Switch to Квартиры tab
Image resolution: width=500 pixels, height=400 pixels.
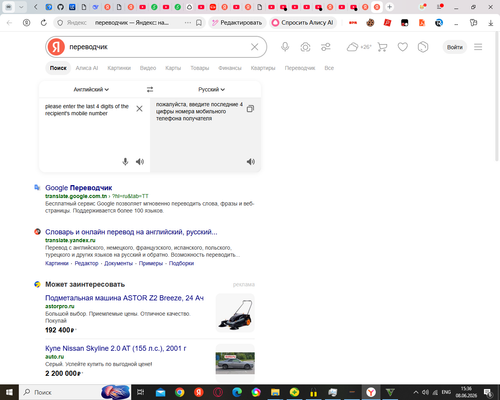coord(263,68)
